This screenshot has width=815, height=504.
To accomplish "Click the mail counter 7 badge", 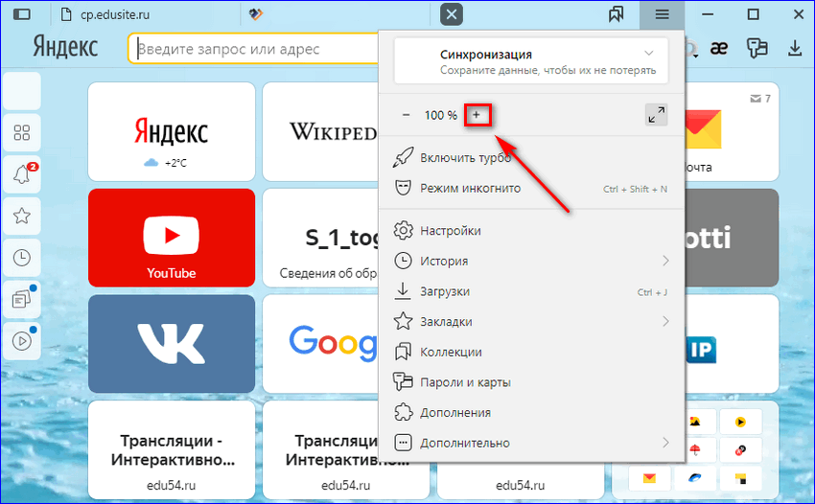I will pos(760,99).
